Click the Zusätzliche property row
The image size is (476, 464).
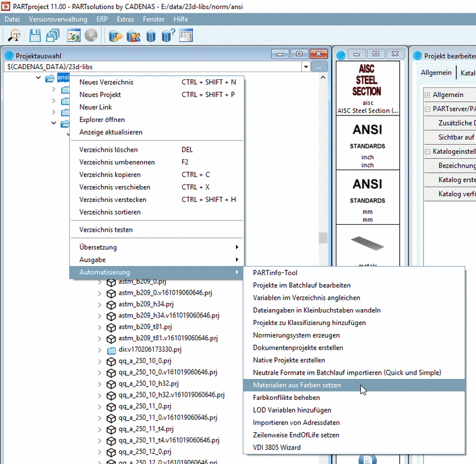[x=450, y=123]
